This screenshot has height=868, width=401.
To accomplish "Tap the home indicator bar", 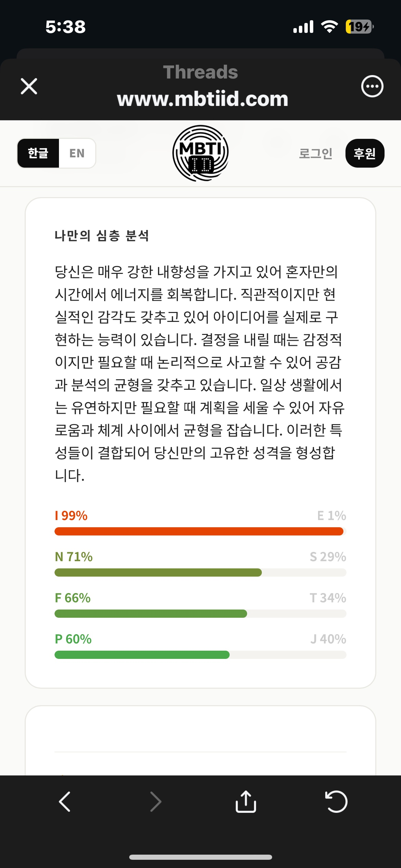I will 200,857.
